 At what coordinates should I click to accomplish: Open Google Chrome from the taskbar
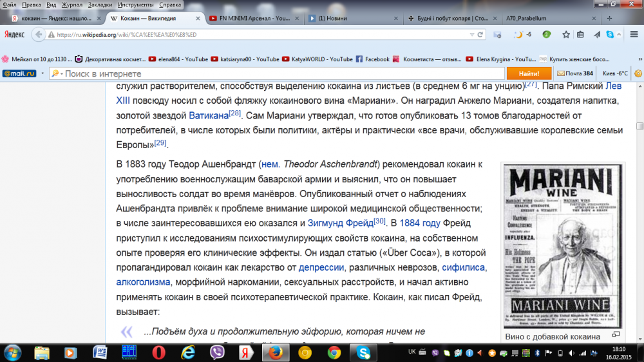[x=334, y=352]
